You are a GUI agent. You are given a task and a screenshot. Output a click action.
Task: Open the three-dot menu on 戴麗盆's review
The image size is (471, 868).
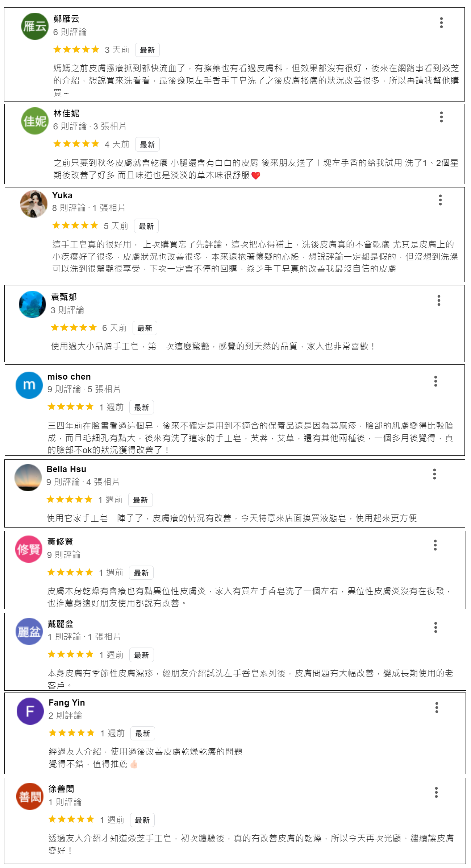435,627
